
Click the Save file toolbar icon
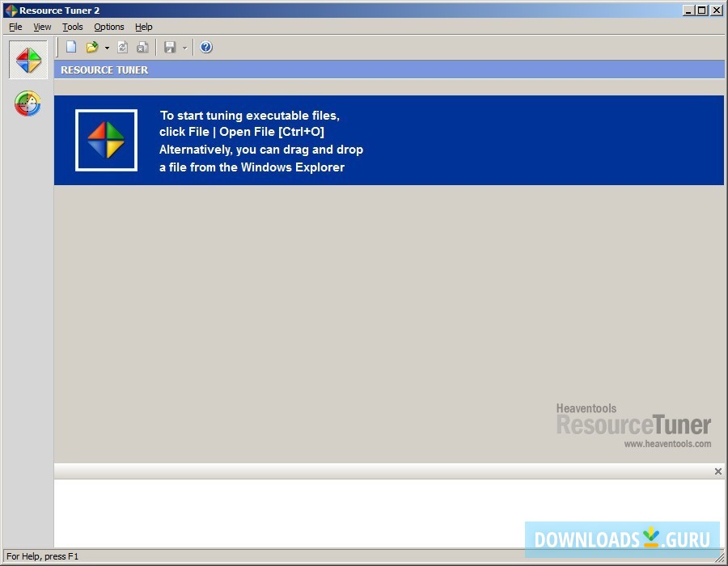170,47
